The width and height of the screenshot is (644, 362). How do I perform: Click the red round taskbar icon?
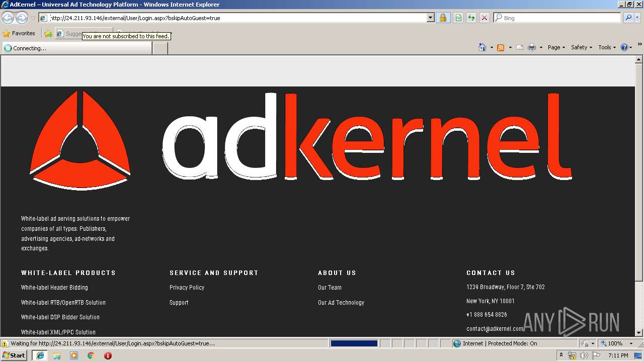click(108, 355)
